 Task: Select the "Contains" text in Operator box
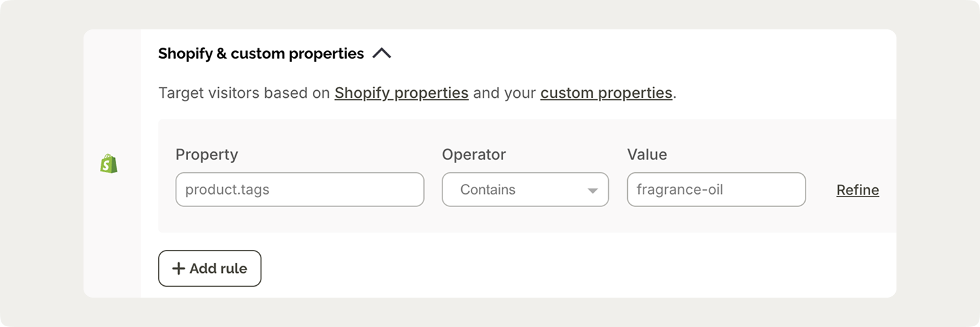[487, 190]
